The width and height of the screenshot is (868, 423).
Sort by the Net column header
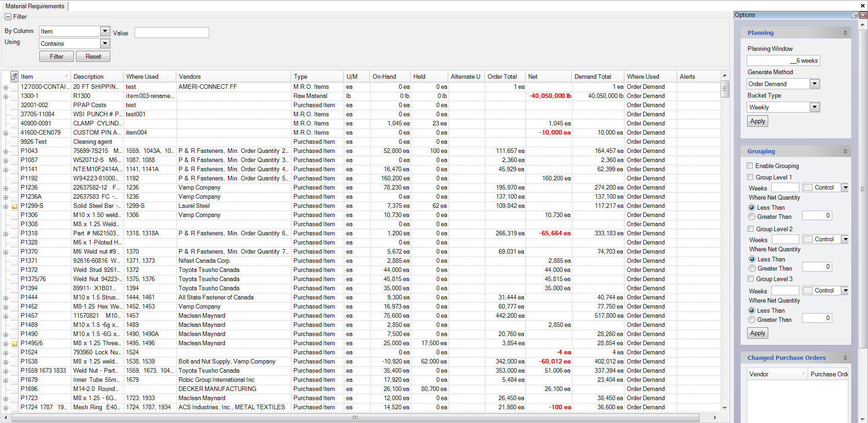coord(548,76)
